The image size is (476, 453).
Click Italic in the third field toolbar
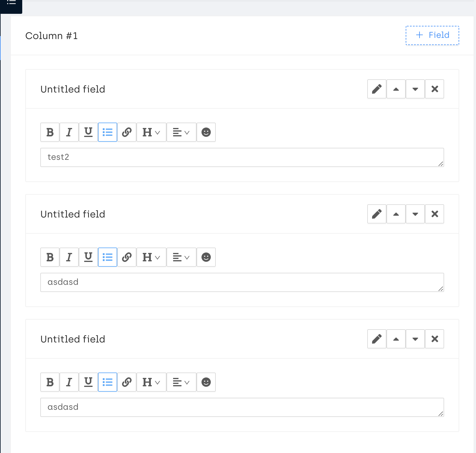click(x=69, y=382)
